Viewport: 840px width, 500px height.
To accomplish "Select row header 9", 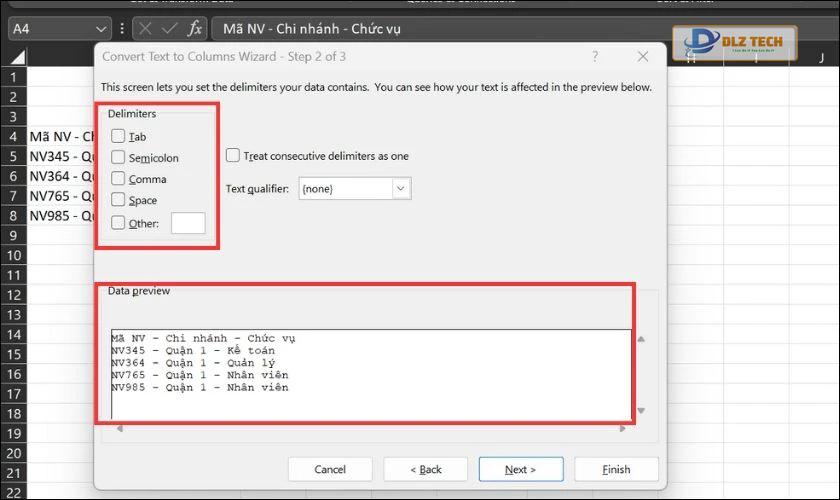I will coord(13,236).
